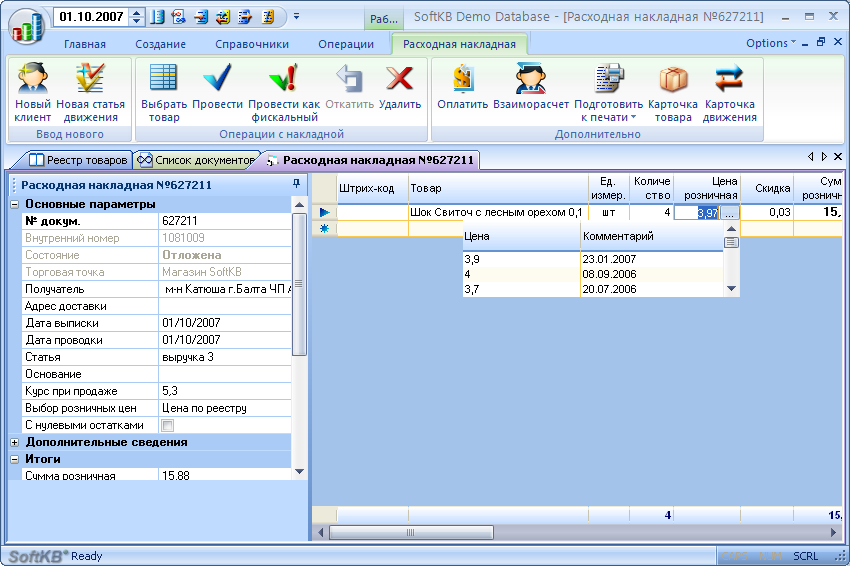Click the blue document with orange arrow icon
The height and width of the screenshot is (566, 850).
(201, 17)
